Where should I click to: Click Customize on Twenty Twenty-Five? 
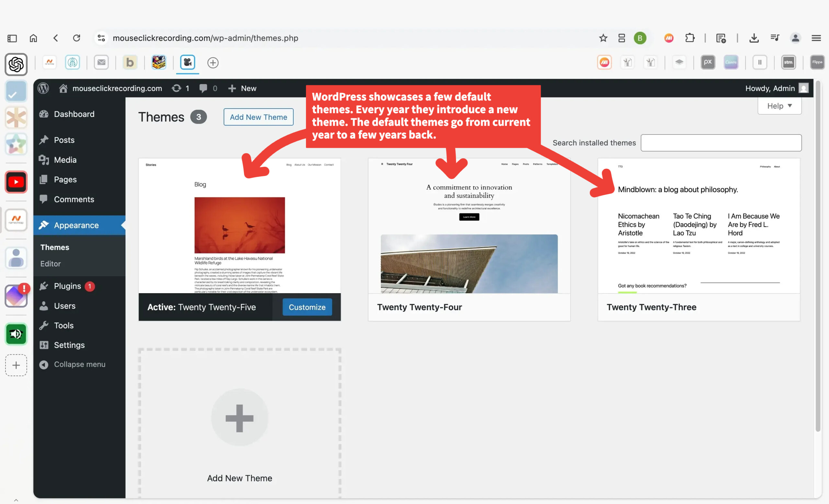tap(307, 307)
